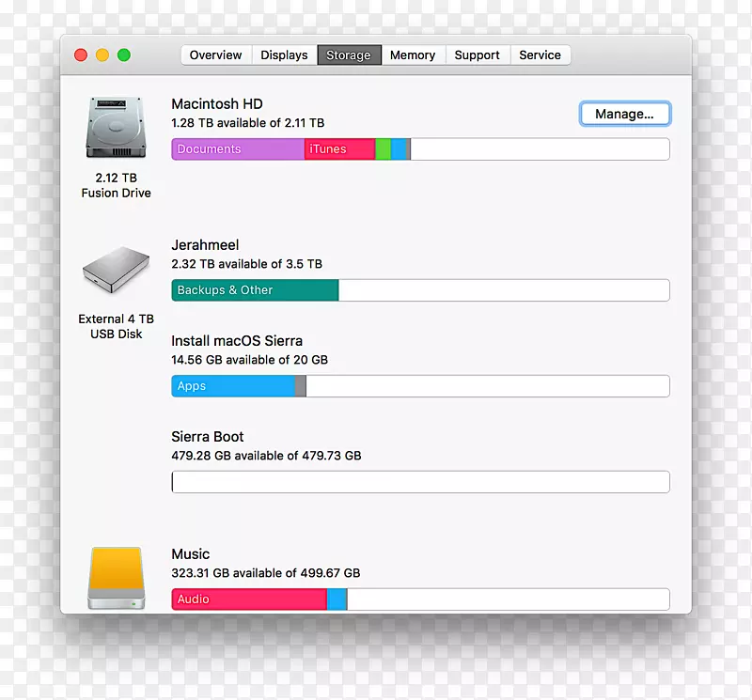Click the green segment in Macintosh HD bar
This screenshot has width=752, height=700.
coord(383,149)
